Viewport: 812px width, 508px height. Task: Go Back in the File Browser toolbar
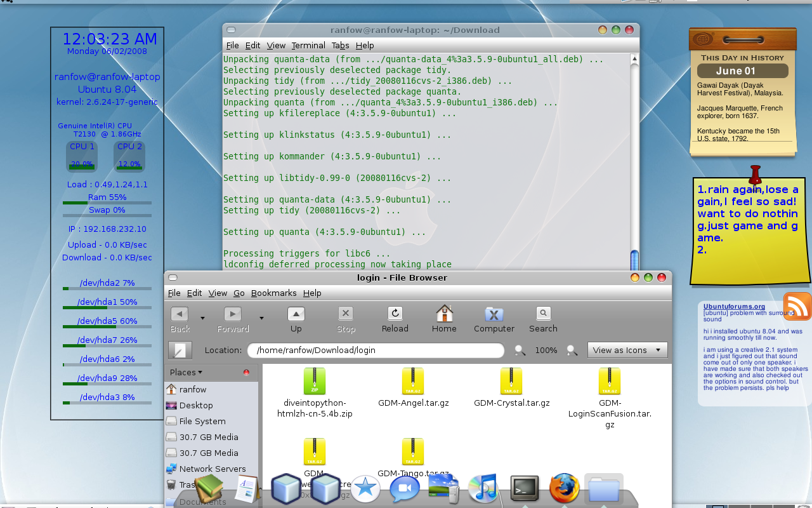180,319
